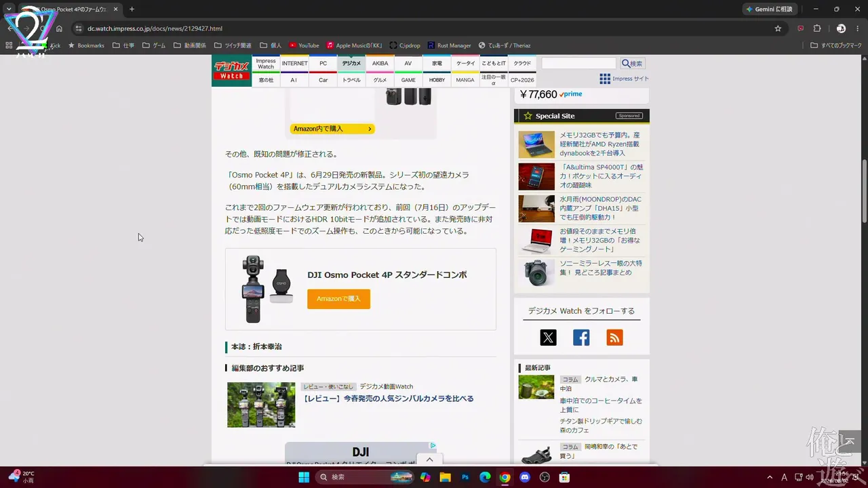Open the ツイッチ関連 bookmarks folder
The height and width of the screenshot is (488, 868).
pos(233,45)
